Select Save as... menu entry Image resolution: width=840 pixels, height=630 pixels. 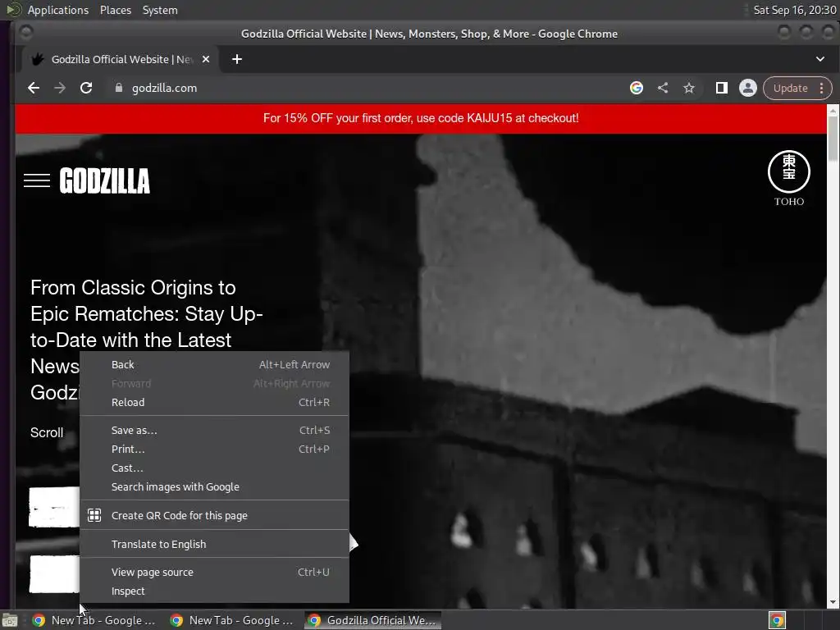(x=214, y=430)
